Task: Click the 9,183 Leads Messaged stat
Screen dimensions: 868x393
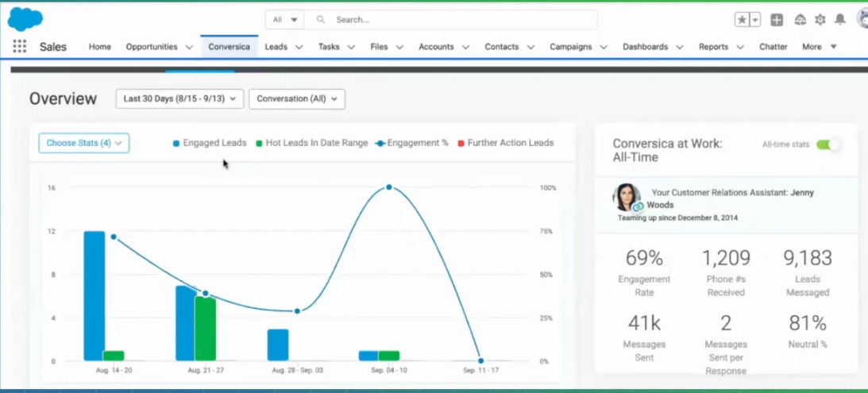Action: click(808, 273)
